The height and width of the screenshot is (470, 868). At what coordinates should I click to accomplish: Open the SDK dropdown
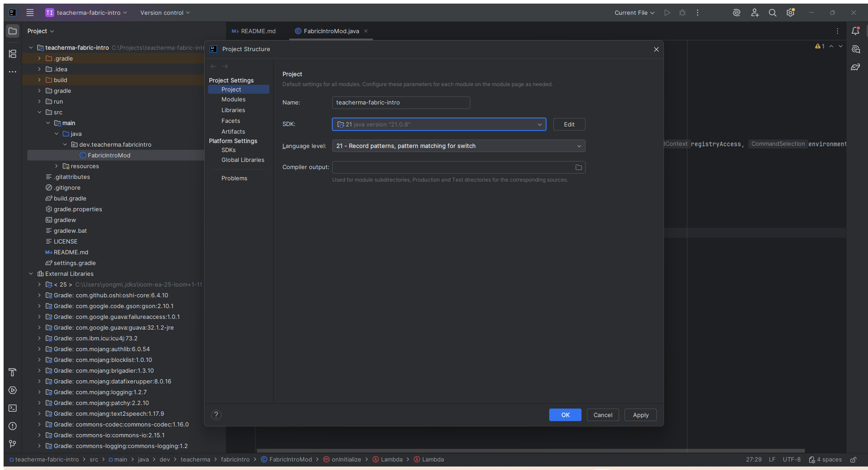coord(439,124)
